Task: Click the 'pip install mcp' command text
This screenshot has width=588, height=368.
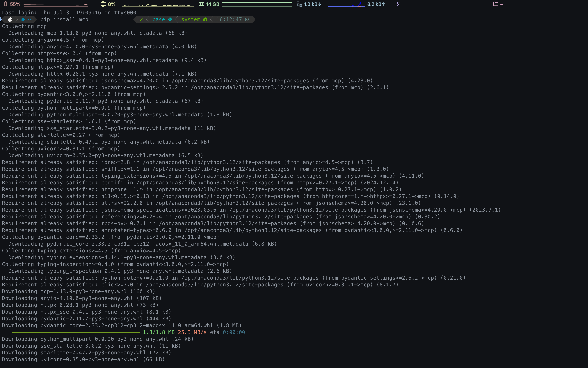Action: (x=64, y=19)
